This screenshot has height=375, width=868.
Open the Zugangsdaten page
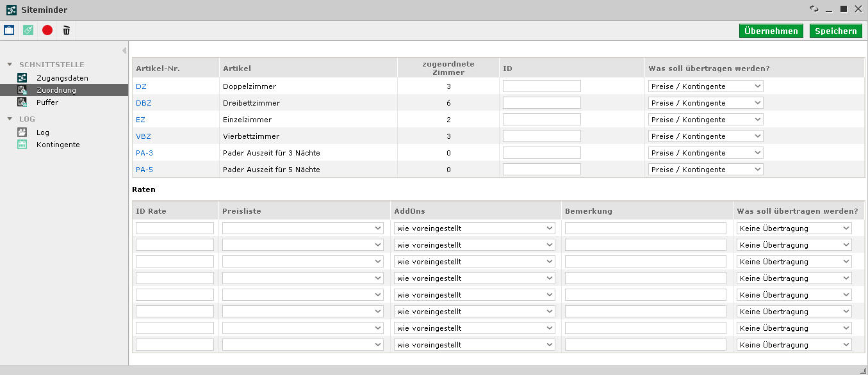pos(62,78)
